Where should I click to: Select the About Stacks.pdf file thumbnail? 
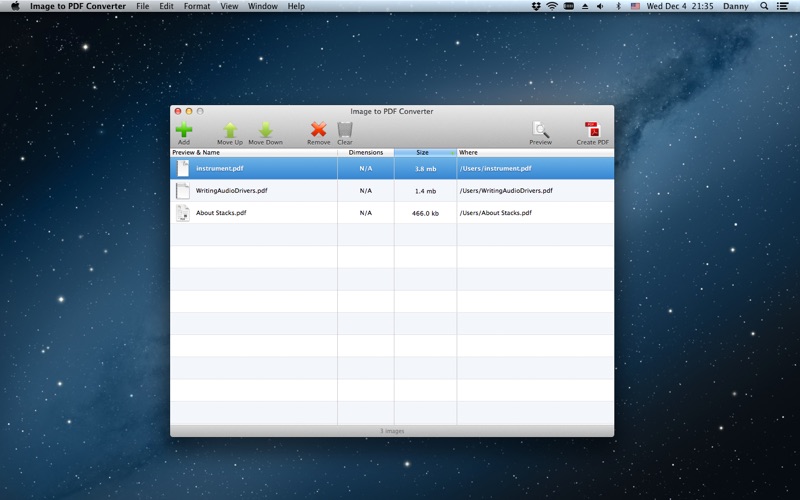click(183, 213)
